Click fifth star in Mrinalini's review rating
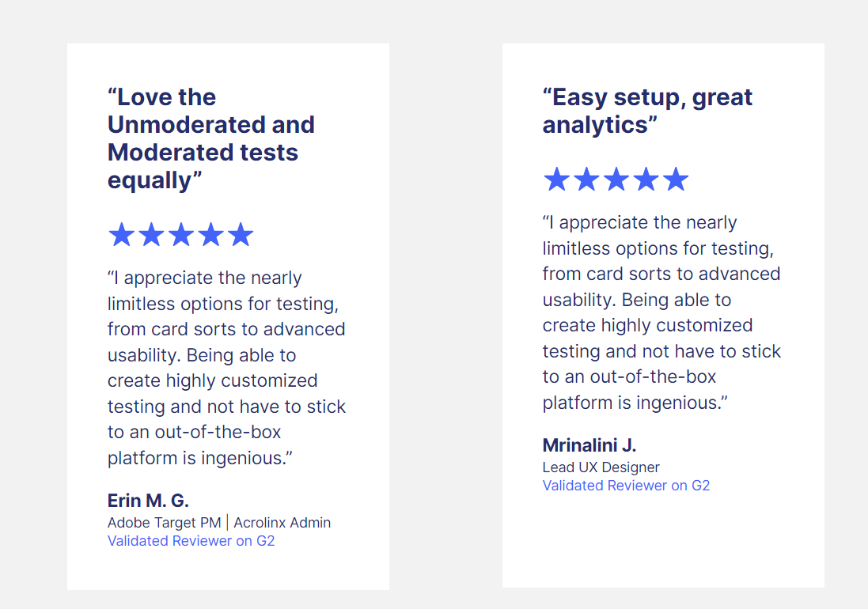The width and height of the screenshot is (868, 609). pos(676,180)
